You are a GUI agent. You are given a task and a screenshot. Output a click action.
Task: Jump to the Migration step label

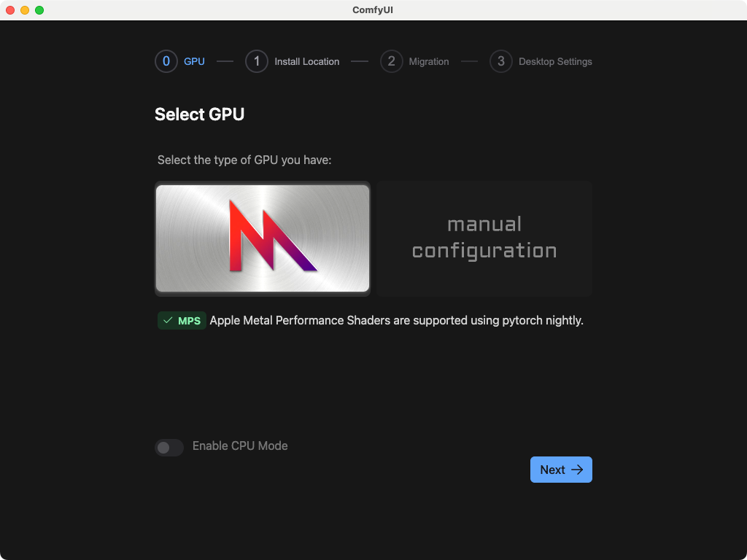click(429, 61)
